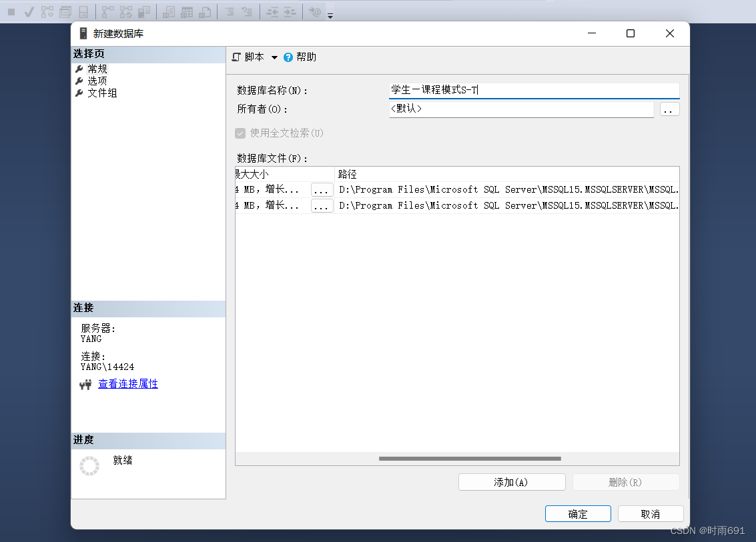Click the 路径 column header
The height and width of the screenshot is (542, 756).
506,174
